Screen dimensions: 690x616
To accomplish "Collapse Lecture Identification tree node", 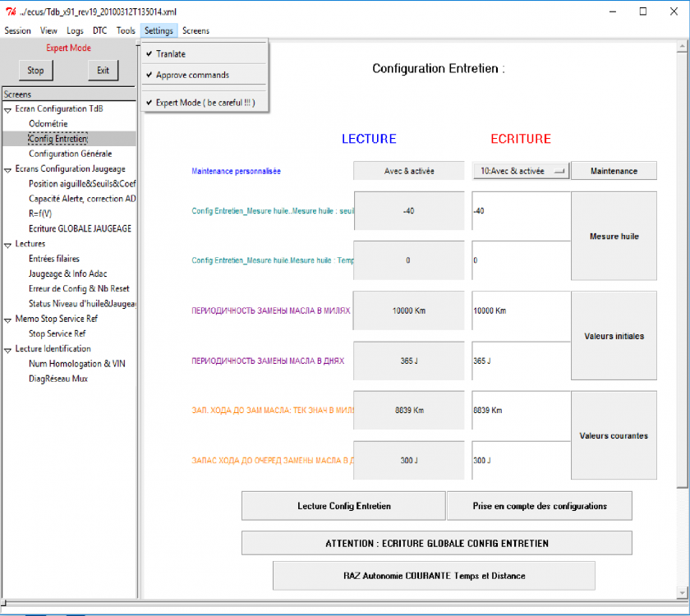I will (x=8, y=350).
